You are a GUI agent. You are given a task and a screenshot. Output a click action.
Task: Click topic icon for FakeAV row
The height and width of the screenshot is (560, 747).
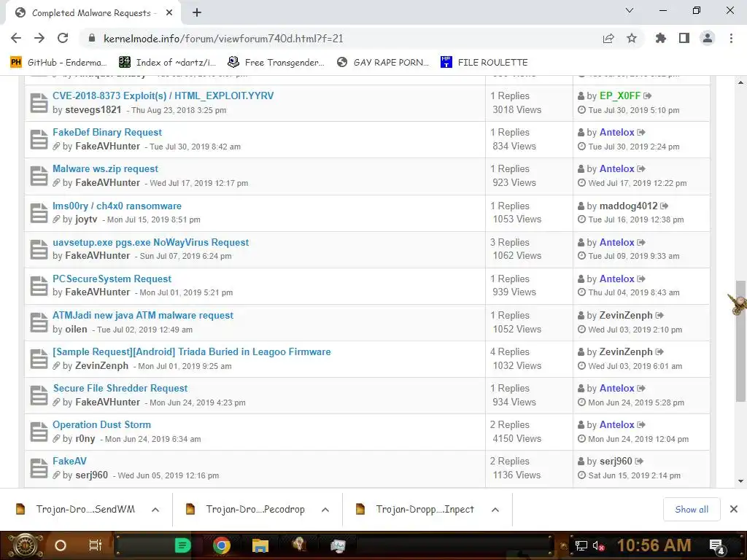pyautogui.click(x=39, y=469)
